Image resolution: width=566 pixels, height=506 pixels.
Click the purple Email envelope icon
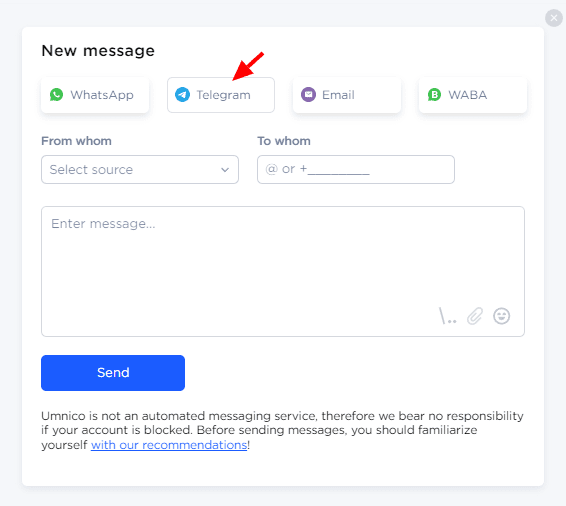click(308, 95)
